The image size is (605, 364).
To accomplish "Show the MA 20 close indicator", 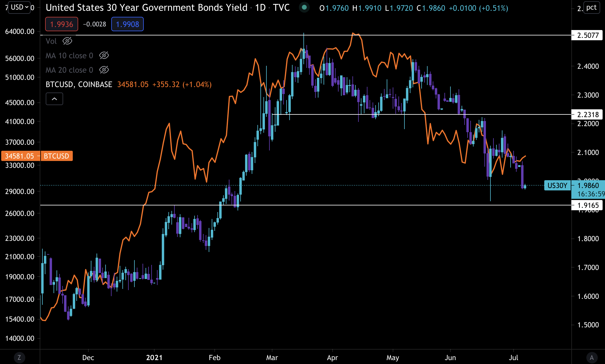I will 104,70.
